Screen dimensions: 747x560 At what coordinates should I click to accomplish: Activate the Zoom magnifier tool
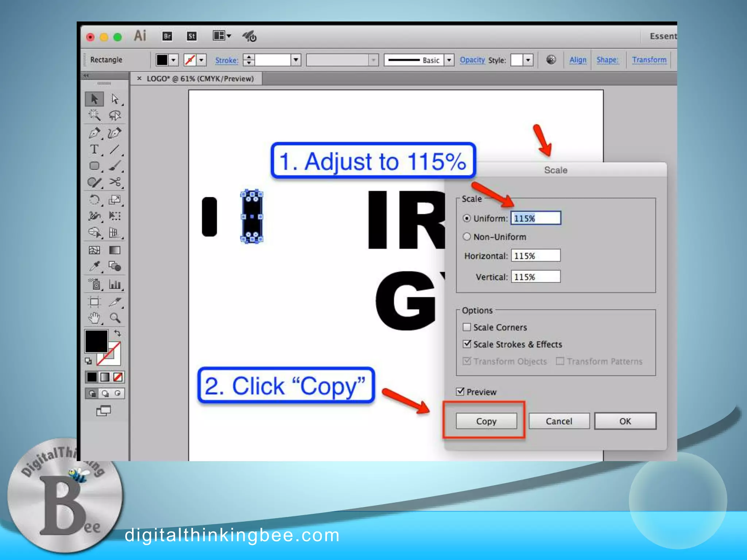click(x=115, y=318)
